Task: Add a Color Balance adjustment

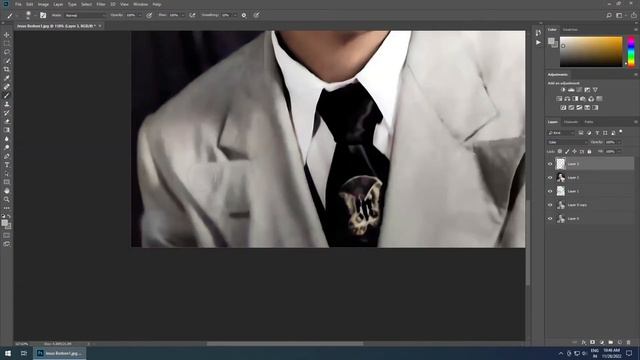Action: pyautogui.click(x=567, y=99)
